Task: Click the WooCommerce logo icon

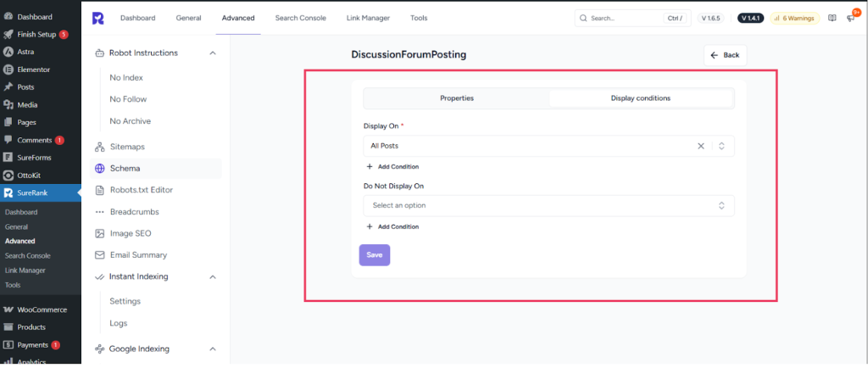Action: [8, 309]
